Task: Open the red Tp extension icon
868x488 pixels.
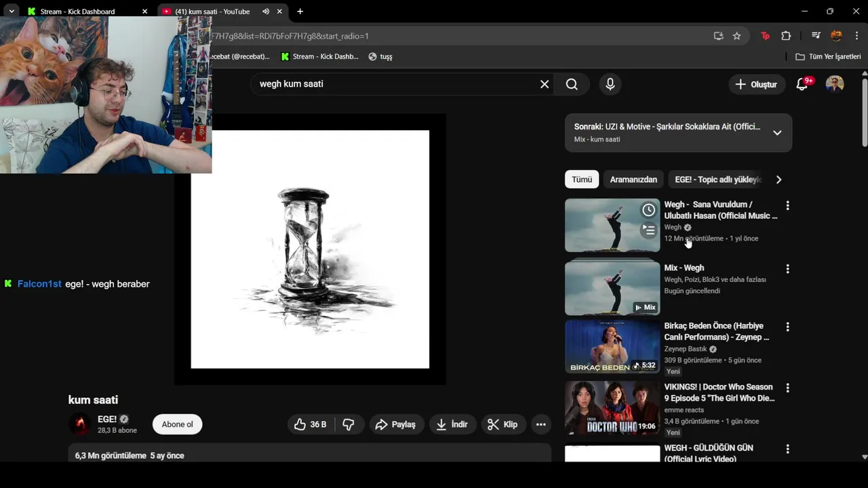Action: point(766,36)
